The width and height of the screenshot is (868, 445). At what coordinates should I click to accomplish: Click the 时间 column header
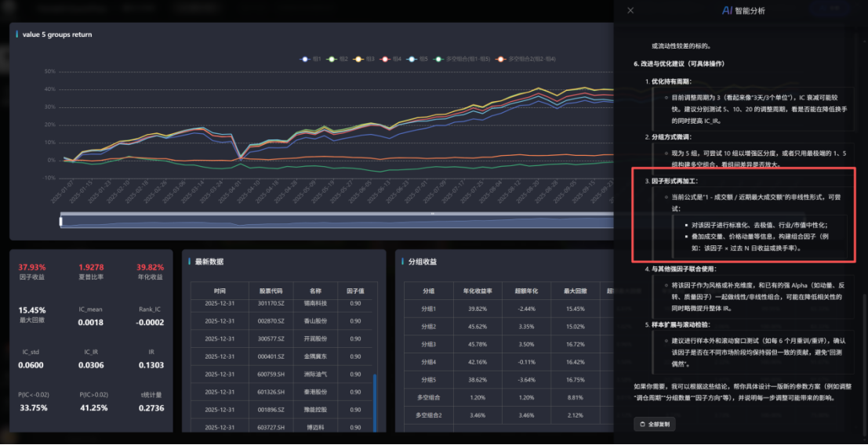coord(220,291)
